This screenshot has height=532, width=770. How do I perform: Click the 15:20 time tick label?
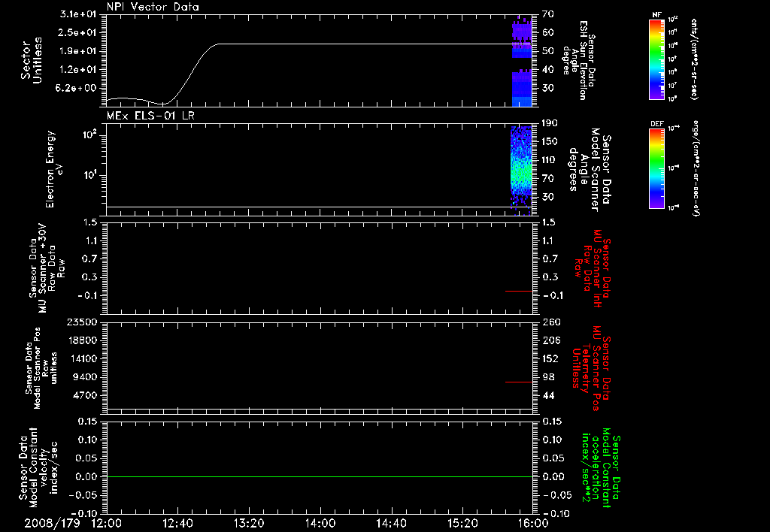tap(462, 523)
